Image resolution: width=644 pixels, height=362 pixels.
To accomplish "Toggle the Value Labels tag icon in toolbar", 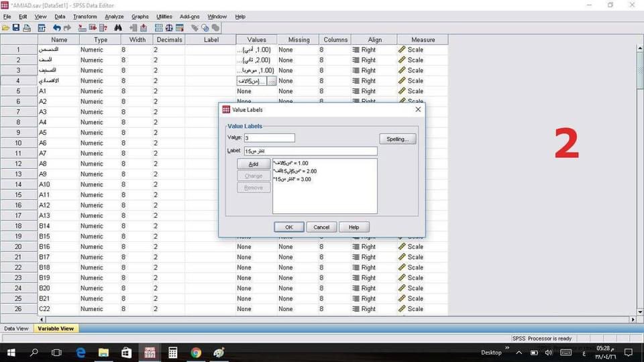I will pyautogui.click(x=195, y=28).
